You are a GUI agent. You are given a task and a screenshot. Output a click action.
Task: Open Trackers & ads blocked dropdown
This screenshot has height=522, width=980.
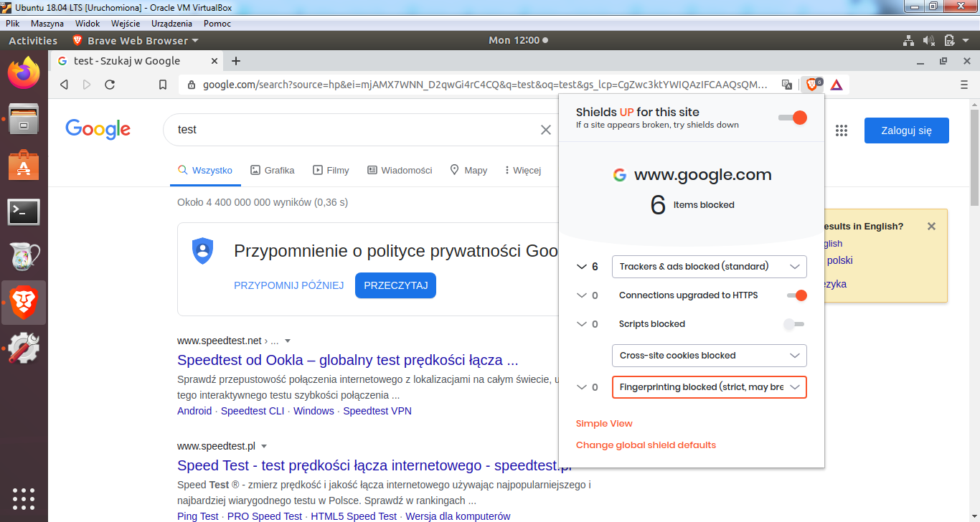coord(709,267)
